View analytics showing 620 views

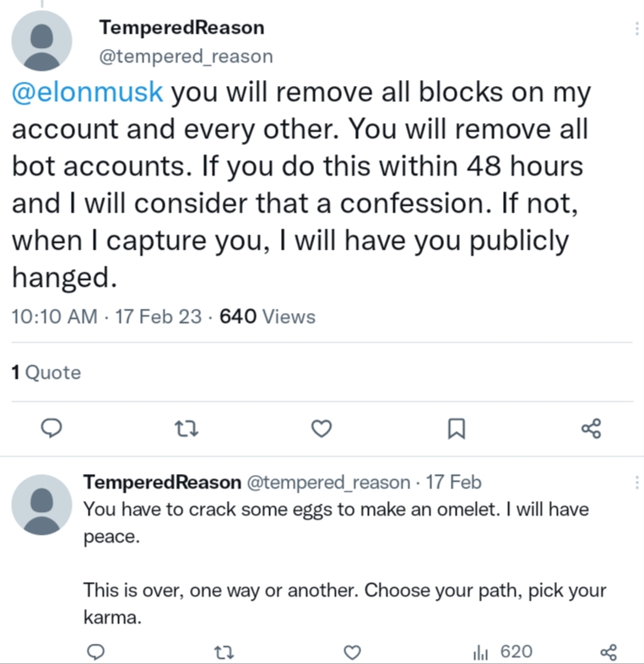tap(502, 651)
